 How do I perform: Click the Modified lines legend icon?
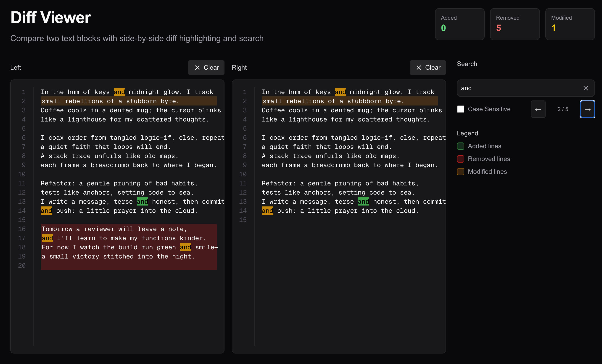coord(461,171)
